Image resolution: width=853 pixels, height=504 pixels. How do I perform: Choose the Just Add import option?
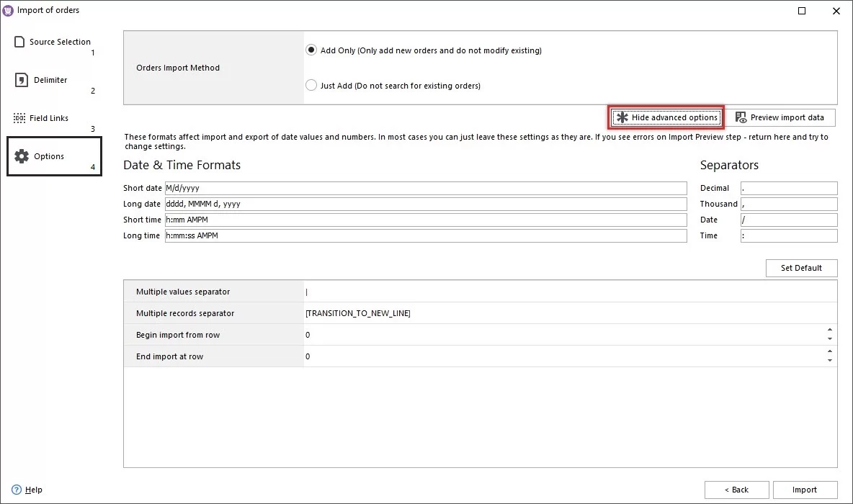tap(311, 84)
